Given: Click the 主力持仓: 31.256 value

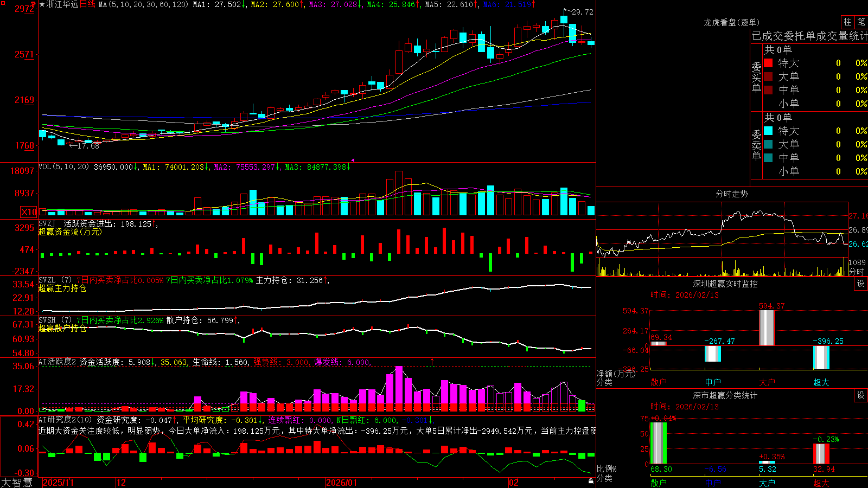Looking at the screenshot, I should [x=289, y=280].
